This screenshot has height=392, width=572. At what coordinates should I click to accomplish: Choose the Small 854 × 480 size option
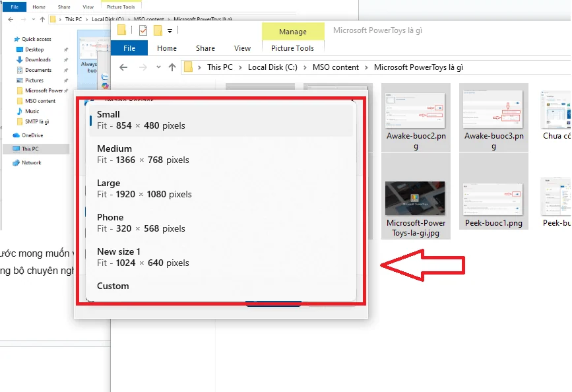pos(221,120)
